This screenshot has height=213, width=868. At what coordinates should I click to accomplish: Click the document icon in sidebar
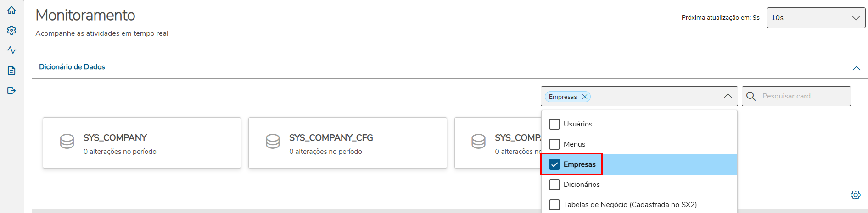coord(11,71)
